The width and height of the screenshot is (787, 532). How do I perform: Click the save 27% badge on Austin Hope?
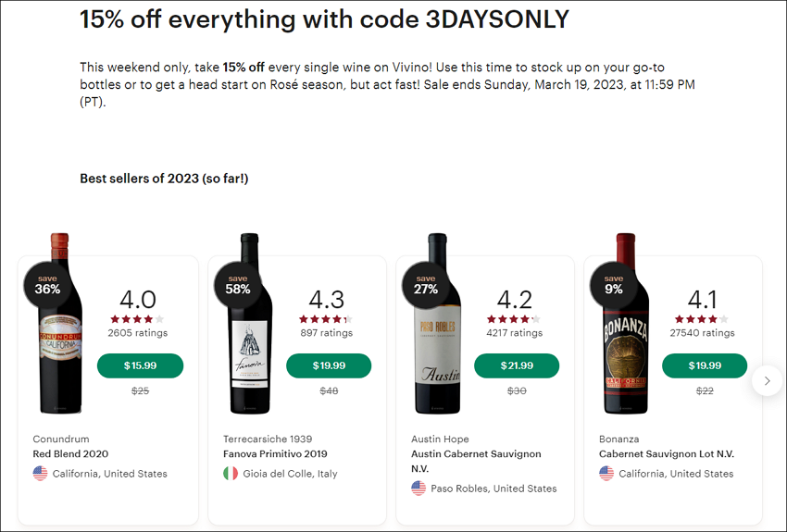pyautogui.click(x=426, y=285)
